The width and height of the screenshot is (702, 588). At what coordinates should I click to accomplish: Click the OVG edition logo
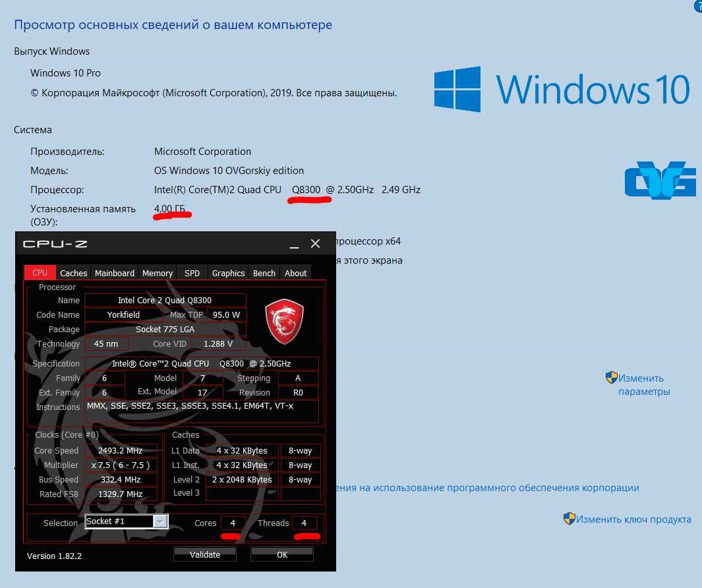pyautogui.click(x=660, y=179)
